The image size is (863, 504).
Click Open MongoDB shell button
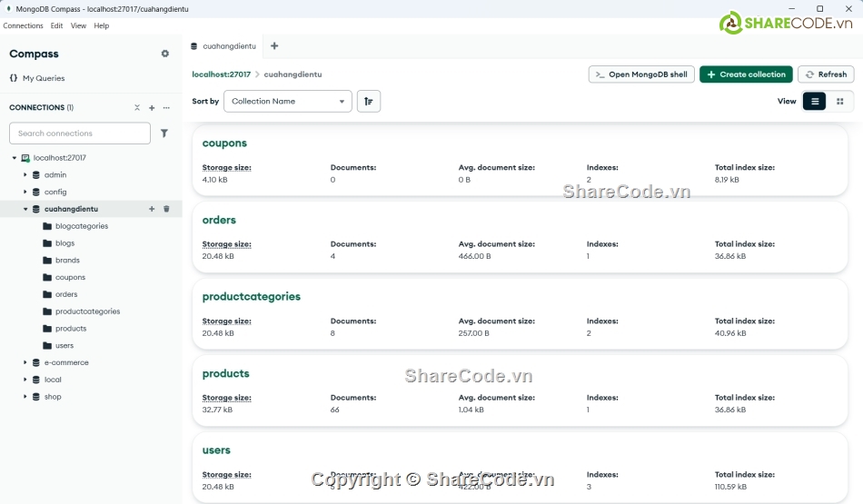[641, 74]
